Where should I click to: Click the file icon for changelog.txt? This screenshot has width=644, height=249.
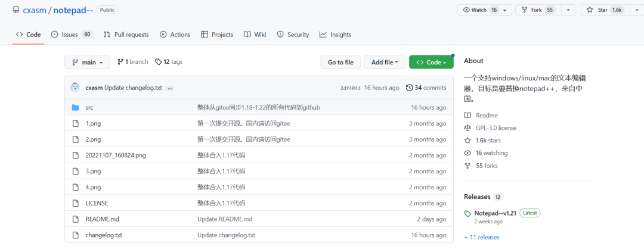point(75,235)
